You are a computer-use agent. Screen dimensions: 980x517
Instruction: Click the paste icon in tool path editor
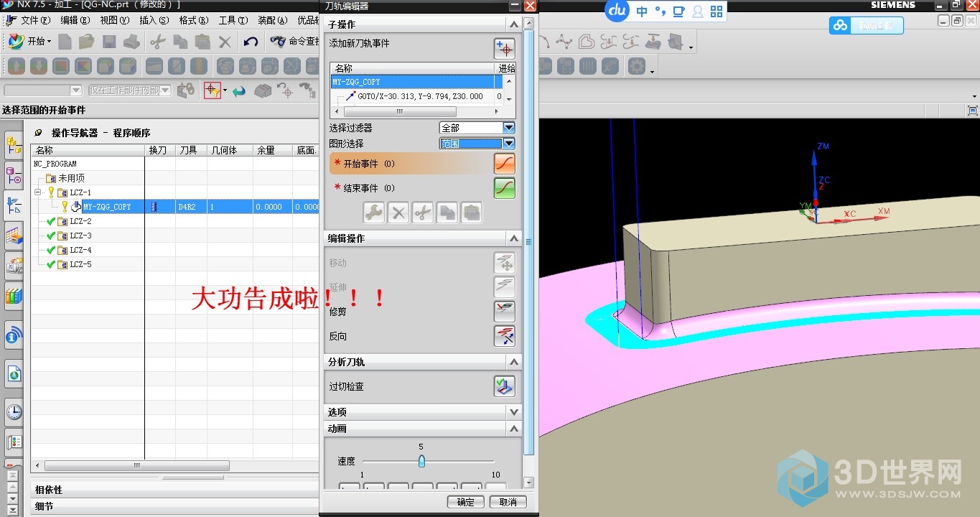pos(471,213)
